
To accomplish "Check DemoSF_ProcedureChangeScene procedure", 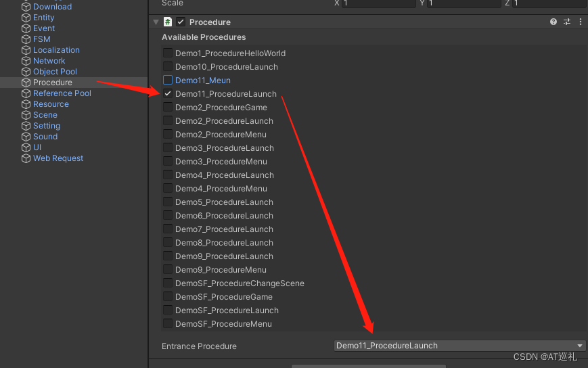I will pos(168,283).
